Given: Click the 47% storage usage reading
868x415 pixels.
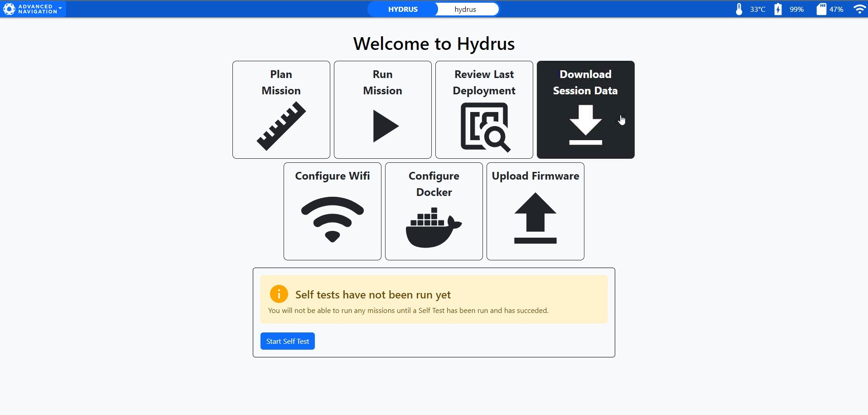Looking at the screenshot, I should click(836, 10).
